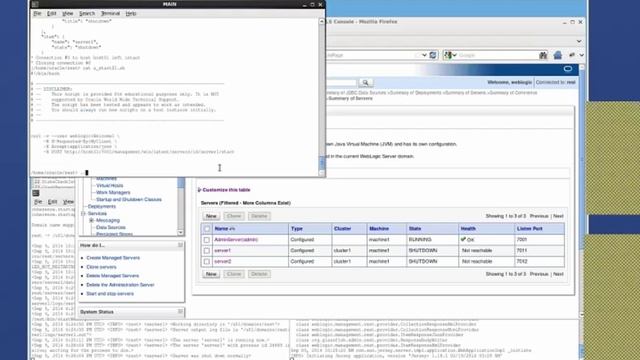This screenshot has width=640, height=360.
Task: Open the URL history dropdown in Firefox
Action: tap(424, 55)
